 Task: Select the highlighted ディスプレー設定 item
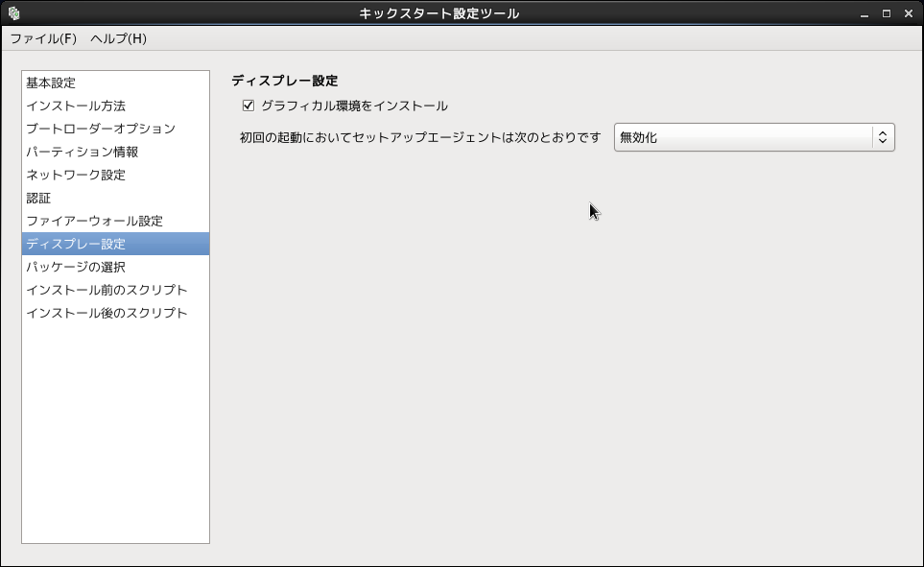(76, 244)
